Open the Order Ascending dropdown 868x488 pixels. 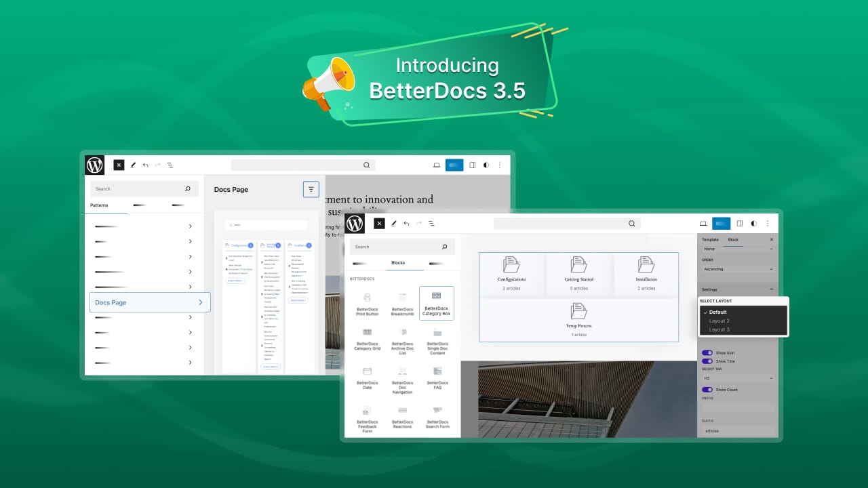(738, 269)
